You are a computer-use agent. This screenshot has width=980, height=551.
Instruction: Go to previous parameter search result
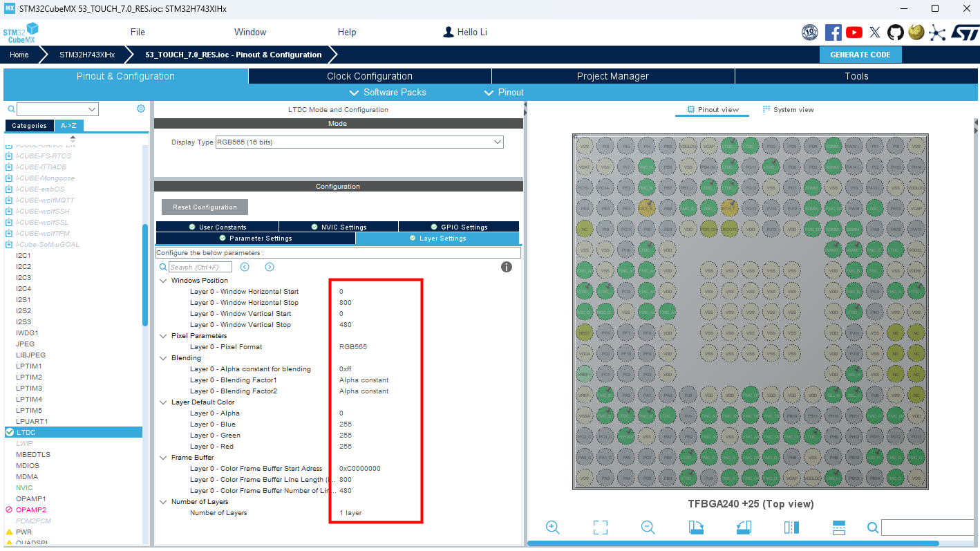coord(245,267)
